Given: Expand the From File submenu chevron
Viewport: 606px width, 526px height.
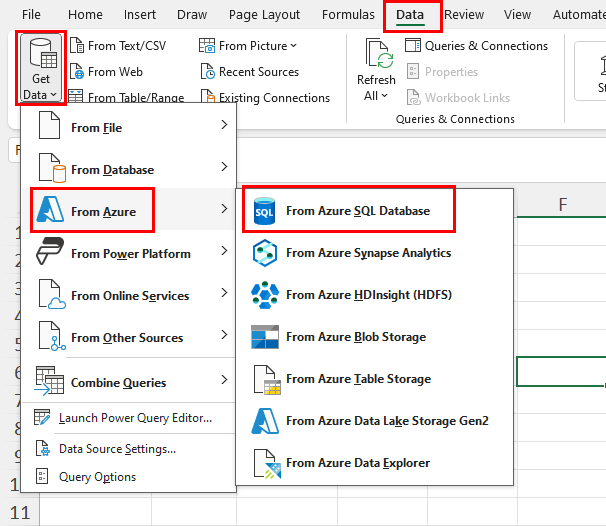Looking at the screenshot, I should pyautogui.click(x=224, y=124).
